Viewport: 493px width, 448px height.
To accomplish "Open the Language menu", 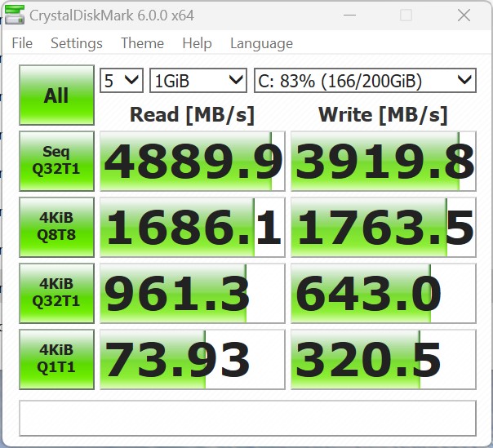I will pyautogui.click(x=261, y=43).
